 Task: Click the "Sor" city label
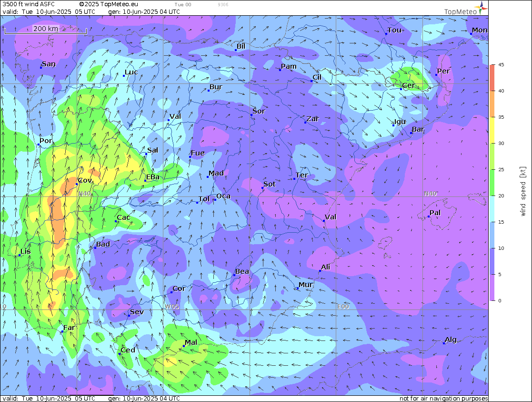point(259,111)
